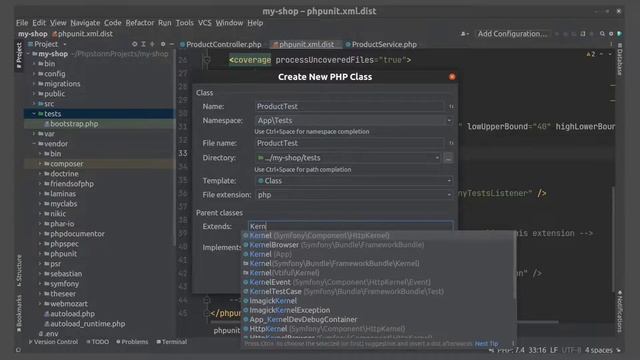Click the File name input field
Image resolution: width=640 pixels, height=360 pixels.
coord(349,143)
